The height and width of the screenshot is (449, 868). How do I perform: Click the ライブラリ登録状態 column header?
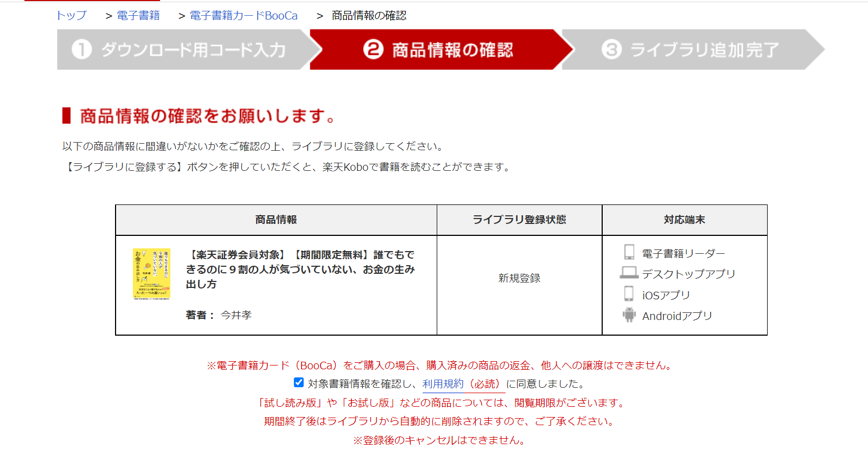coord(519,220)
